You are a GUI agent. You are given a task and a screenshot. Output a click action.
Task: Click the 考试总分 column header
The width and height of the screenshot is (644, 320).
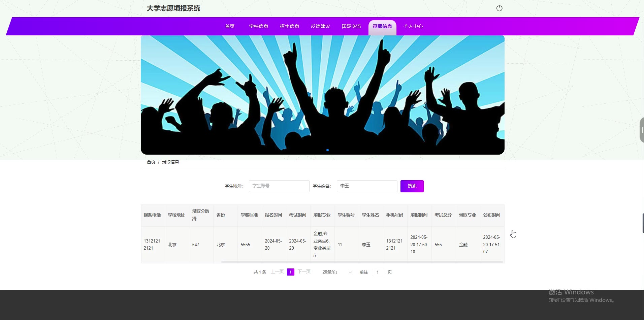[x=443, y=215]
